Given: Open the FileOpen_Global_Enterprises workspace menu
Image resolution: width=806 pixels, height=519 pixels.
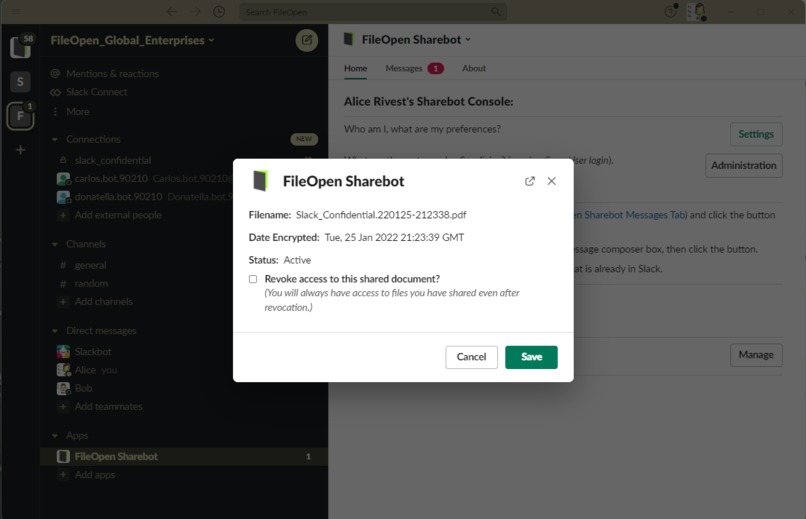Looking at the screenshot, I should (x=132, y=40).
